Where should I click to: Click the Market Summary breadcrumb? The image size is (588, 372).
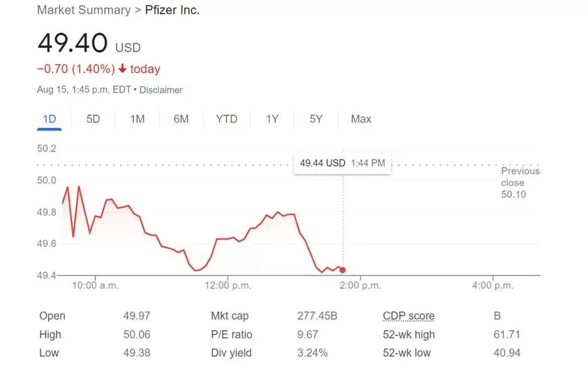[83, 10]
